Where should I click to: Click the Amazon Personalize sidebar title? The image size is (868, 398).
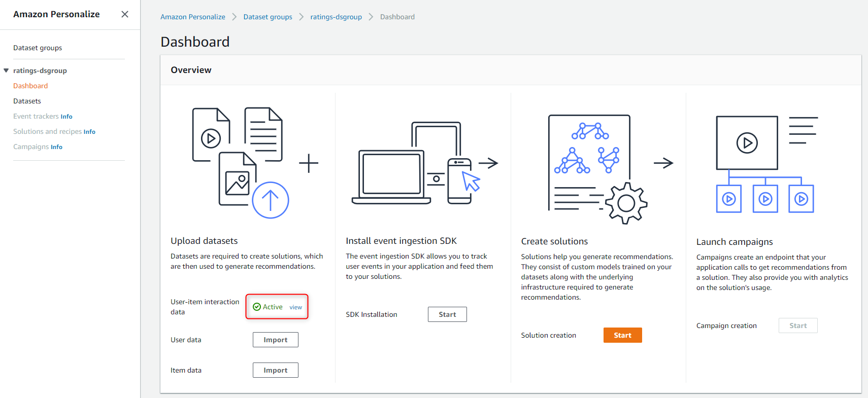[56, 14]
